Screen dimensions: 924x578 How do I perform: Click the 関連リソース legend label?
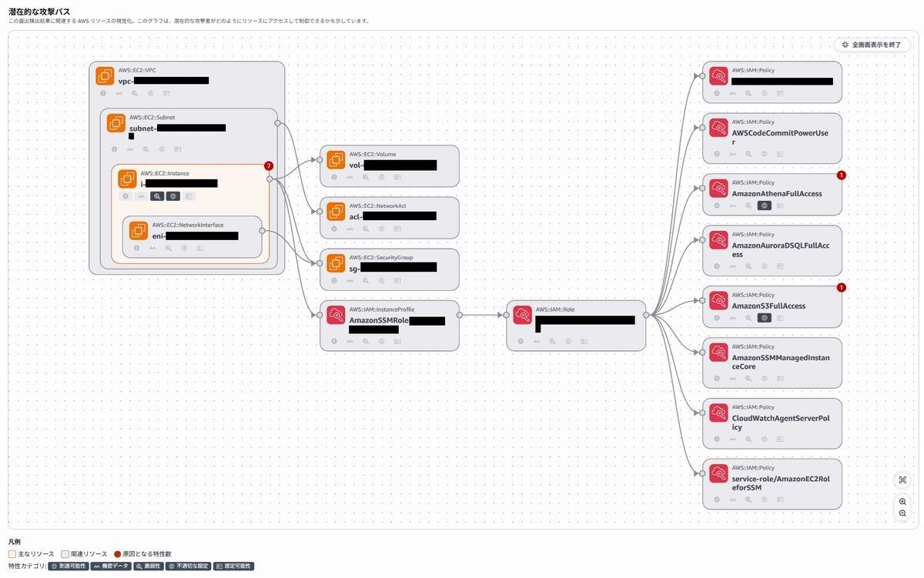(89, 554)
